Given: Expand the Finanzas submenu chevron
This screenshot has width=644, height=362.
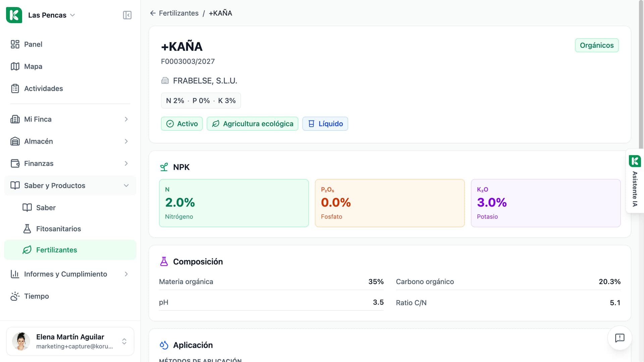Looking at the screenshot, I should (x=126, y=164).
